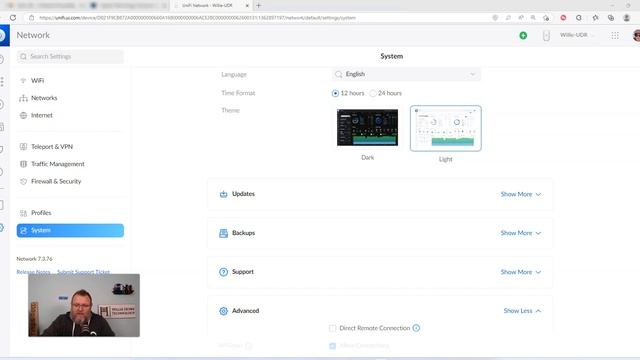Click the Backups section heading
This screenshot has width=640, height=360.
point(243,233)
